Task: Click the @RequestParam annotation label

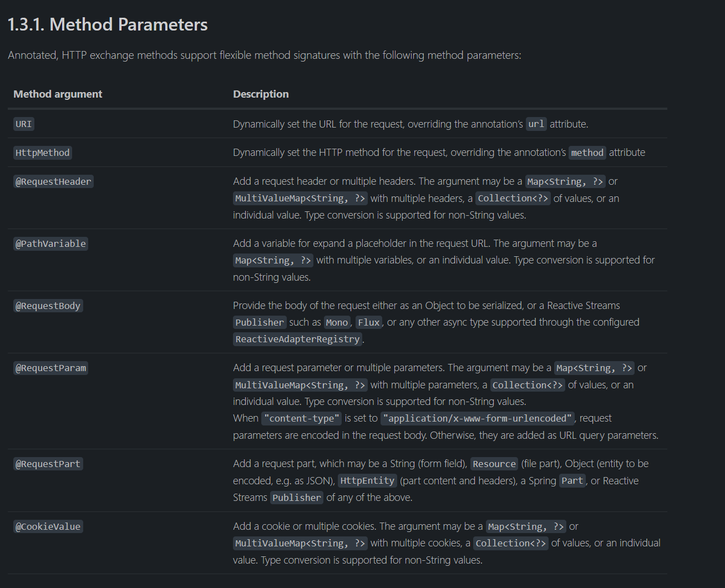Action: click(x=51, y=368)
